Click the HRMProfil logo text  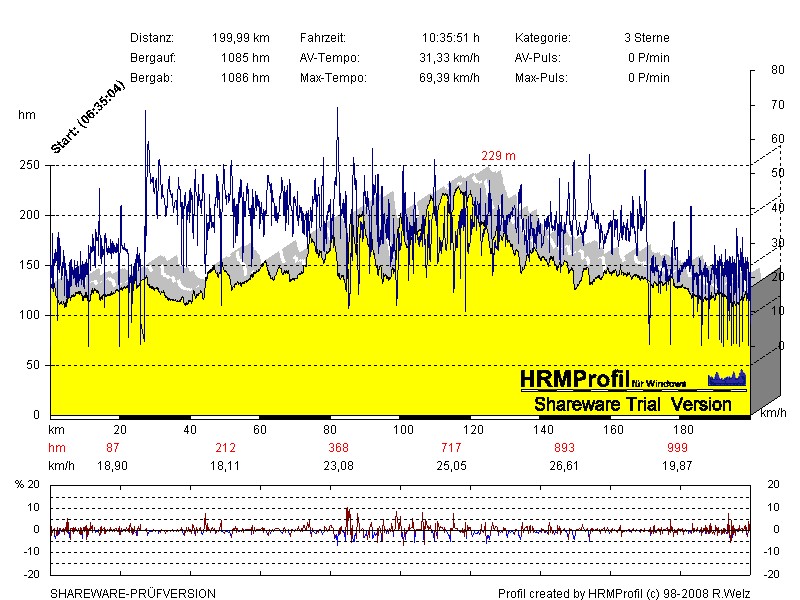click(x=574, y=379)
